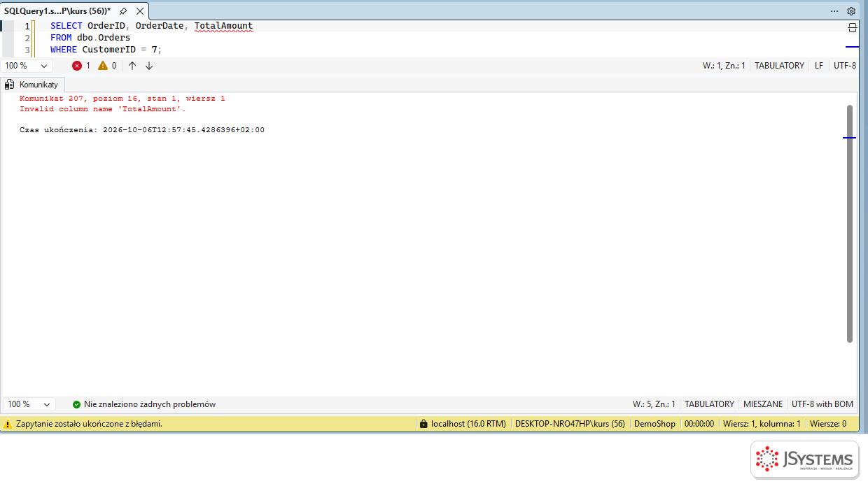Select the SQLQuery1.s...P\kurs (56) tab

(x=57, y=11)
